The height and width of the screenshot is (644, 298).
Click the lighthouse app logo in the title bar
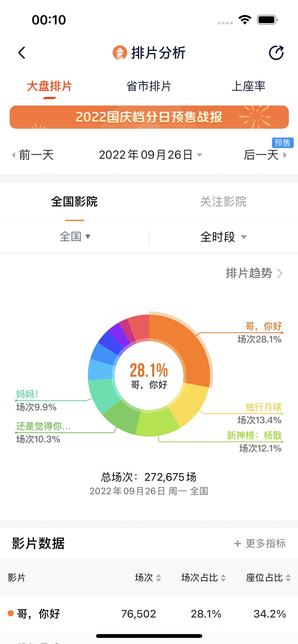coord(119,53)
